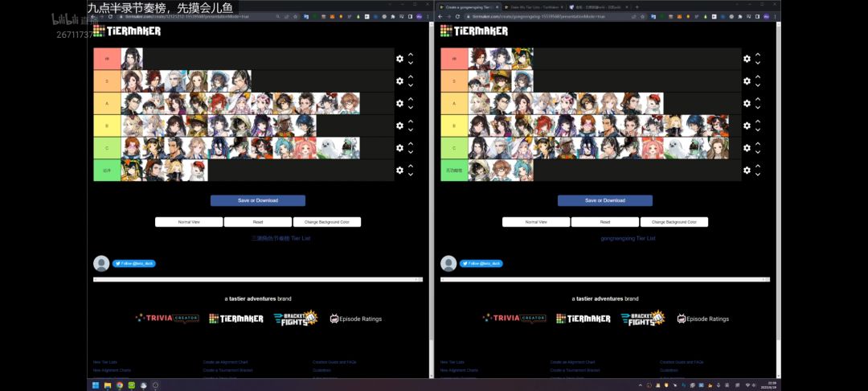
Task: Open settings gear for A tier, right window
Action: pos(747,104)
